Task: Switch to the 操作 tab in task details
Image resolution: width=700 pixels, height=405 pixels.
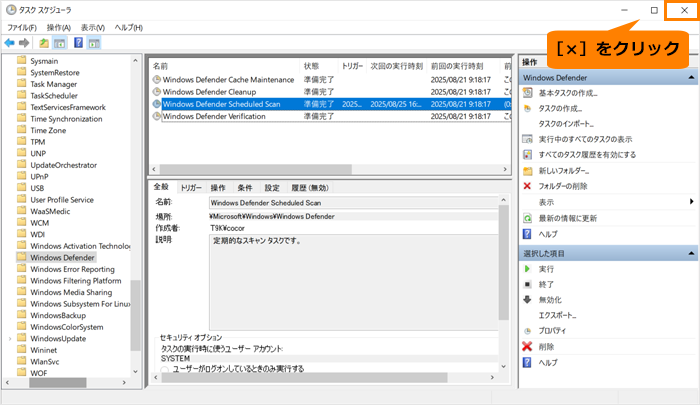Action: coord(218,188)
